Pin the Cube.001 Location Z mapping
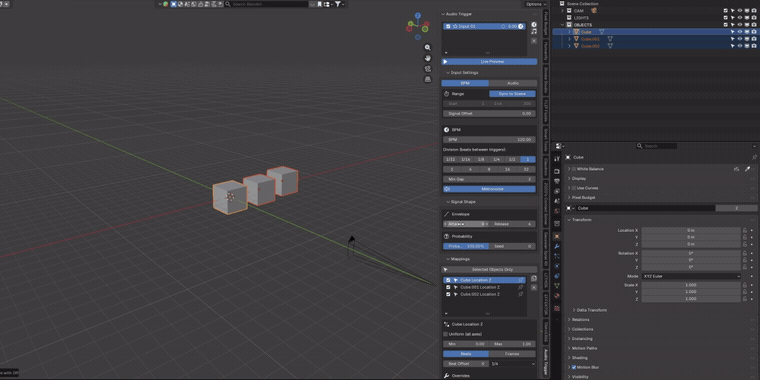Image resolution: width=760 pixels, height=380 pixels. click(521, 287)
